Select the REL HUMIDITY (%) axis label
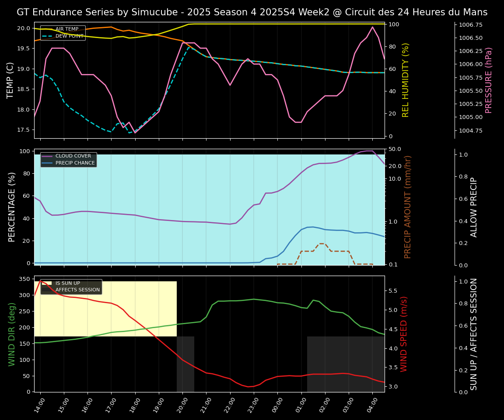 click(x=406, y=80)
